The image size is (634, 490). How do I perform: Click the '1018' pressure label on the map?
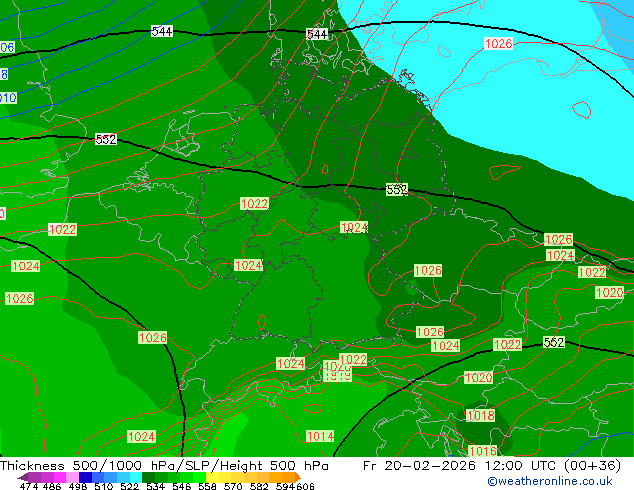click(480, 415)
